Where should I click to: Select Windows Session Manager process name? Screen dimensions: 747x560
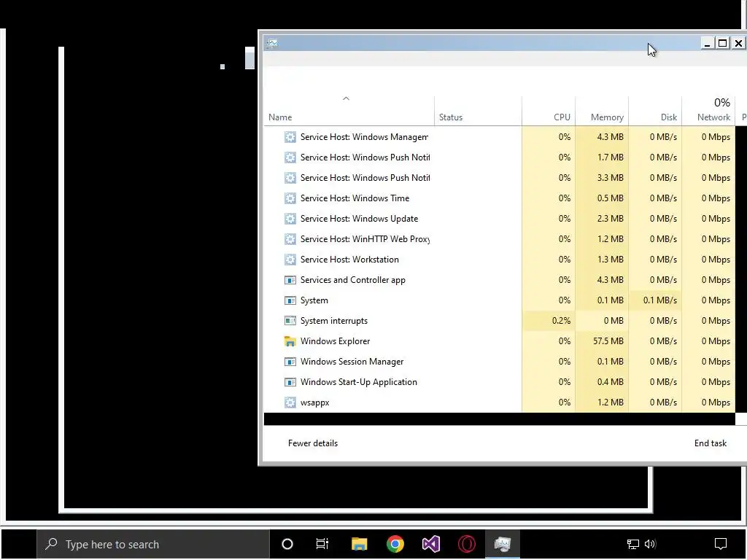(352, 362)
